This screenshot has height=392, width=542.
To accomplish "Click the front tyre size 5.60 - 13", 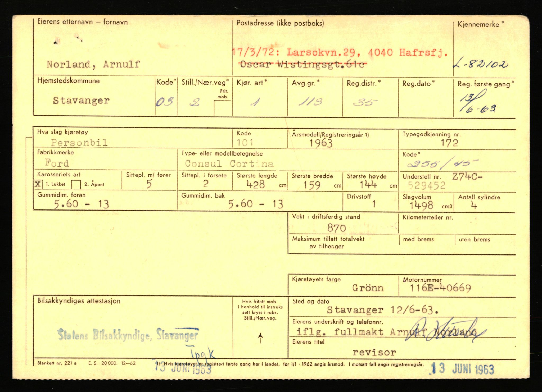I will 82,204.
